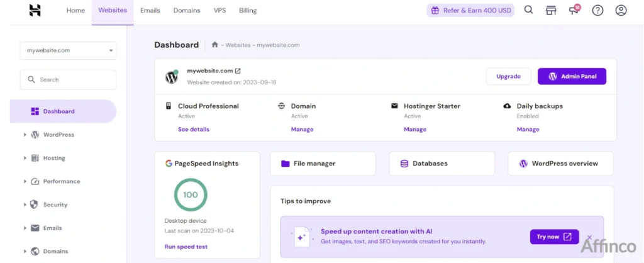Expand the Security sidebar section arrow
This screenshot has height=263, width=644.
tap(25, 204)
